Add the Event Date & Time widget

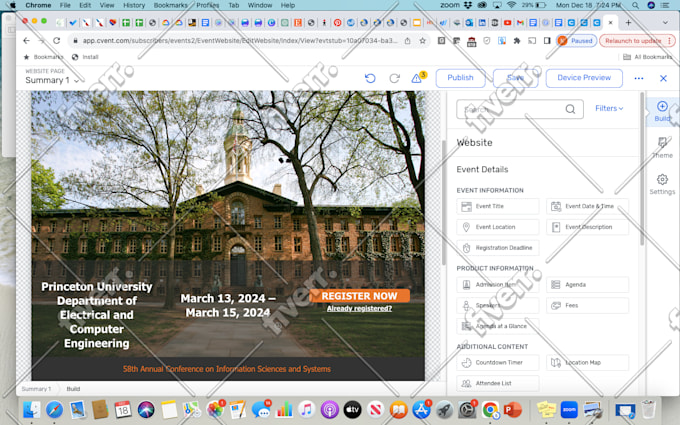[x=587, y=206]
